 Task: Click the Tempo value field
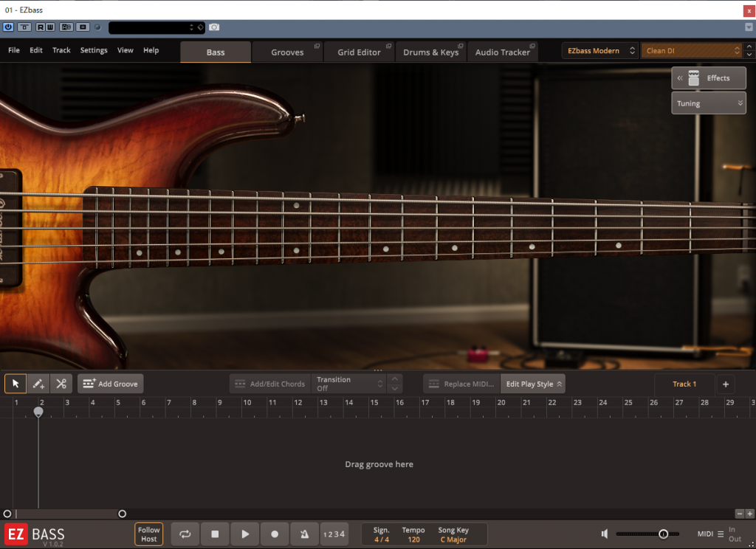point(413,539)
